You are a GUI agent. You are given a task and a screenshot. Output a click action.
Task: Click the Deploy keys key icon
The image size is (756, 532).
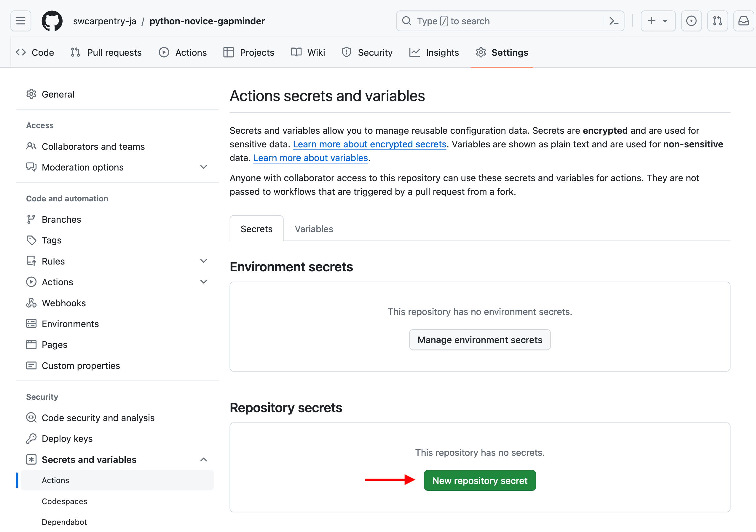click(31, 439)
